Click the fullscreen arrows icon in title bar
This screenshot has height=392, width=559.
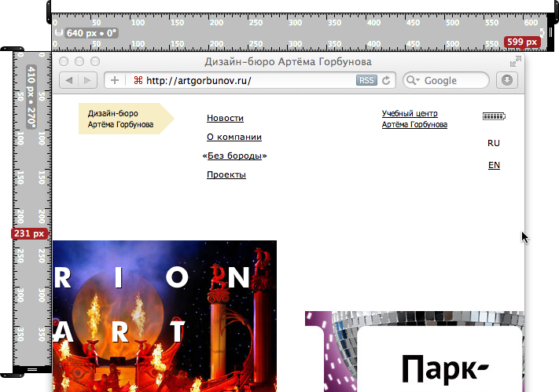(516, 61)
